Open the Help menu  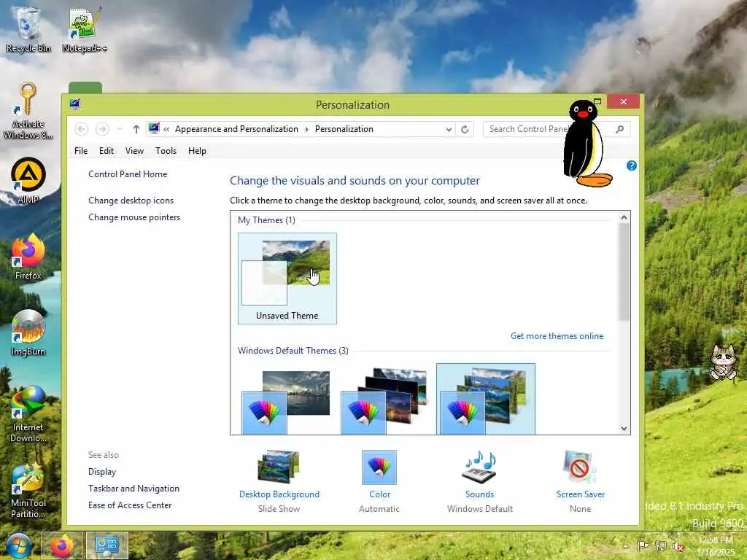(x=197, y=151)
